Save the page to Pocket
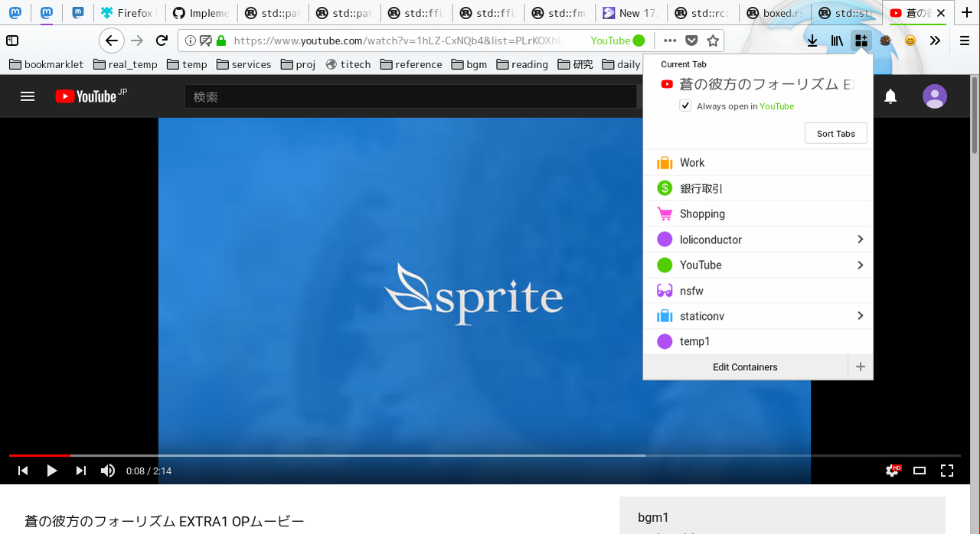The width and height of the screenshot is (980, 534). pyautogui.click(x=691, y=41)
